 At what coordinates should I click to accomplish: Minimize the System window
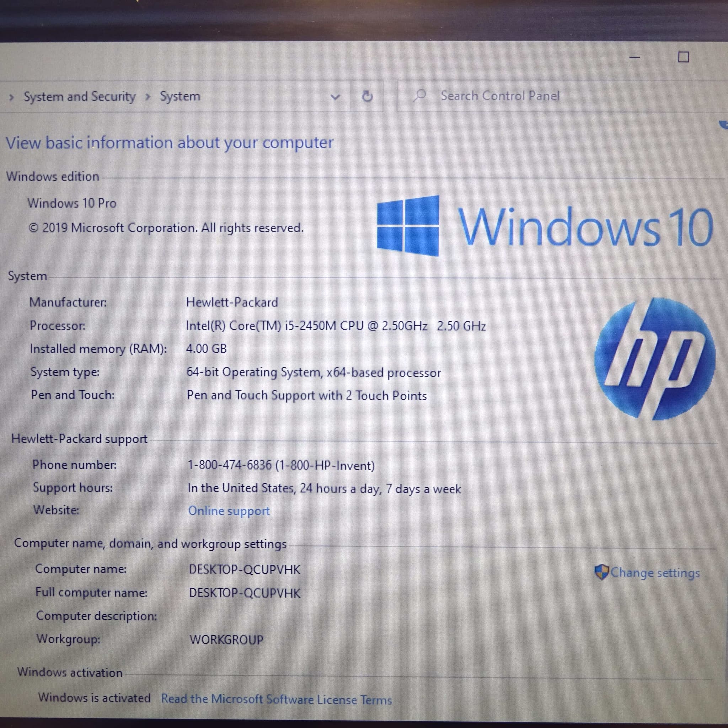point(635,57)
